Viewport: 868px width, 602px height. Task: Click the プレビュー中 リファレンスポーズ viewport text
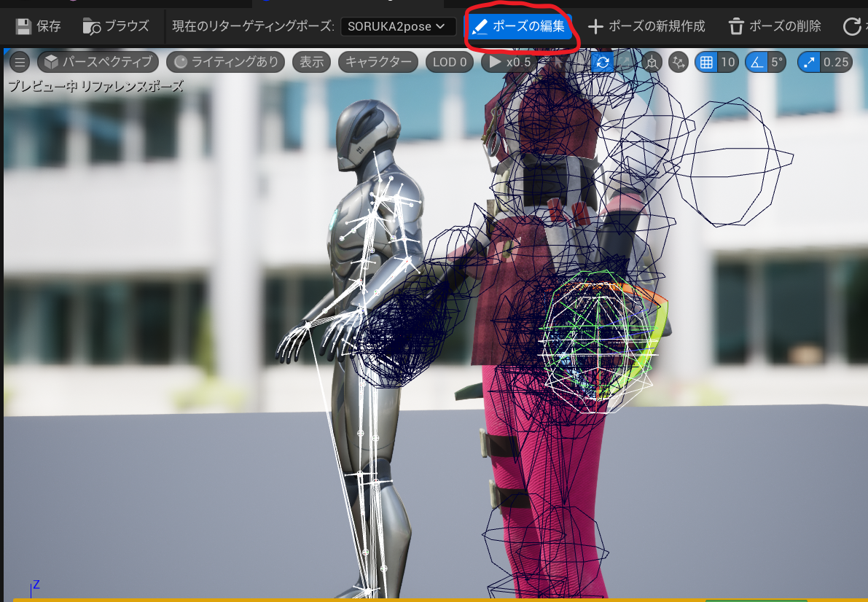click(95, 87)
